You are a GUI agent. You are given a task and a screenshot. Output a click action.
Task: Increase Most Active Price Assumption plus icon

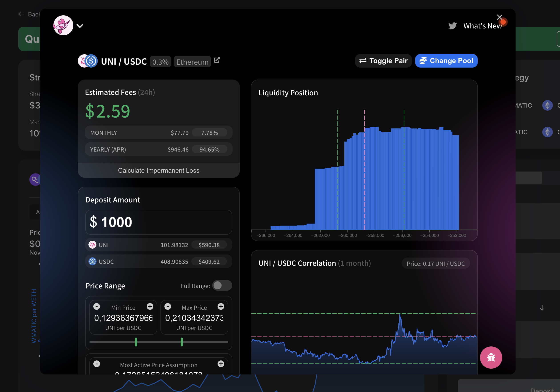coord(221,364)
